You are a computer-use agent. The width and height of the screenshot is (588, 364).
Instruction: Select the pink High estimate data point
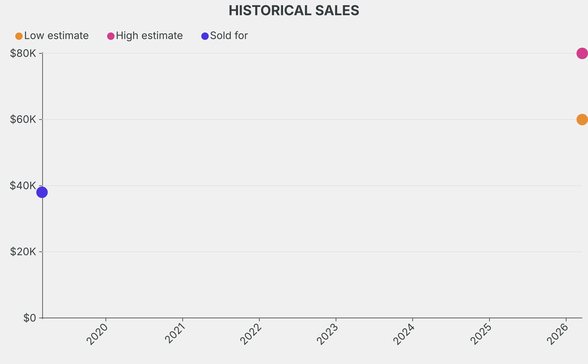point(582,53)
